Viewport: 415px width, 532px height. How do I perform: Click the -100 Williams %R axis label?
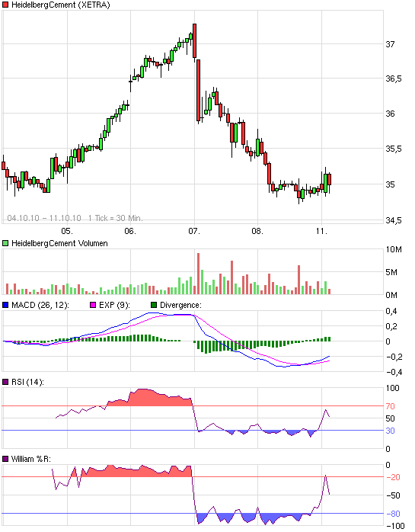pos(395,526)
